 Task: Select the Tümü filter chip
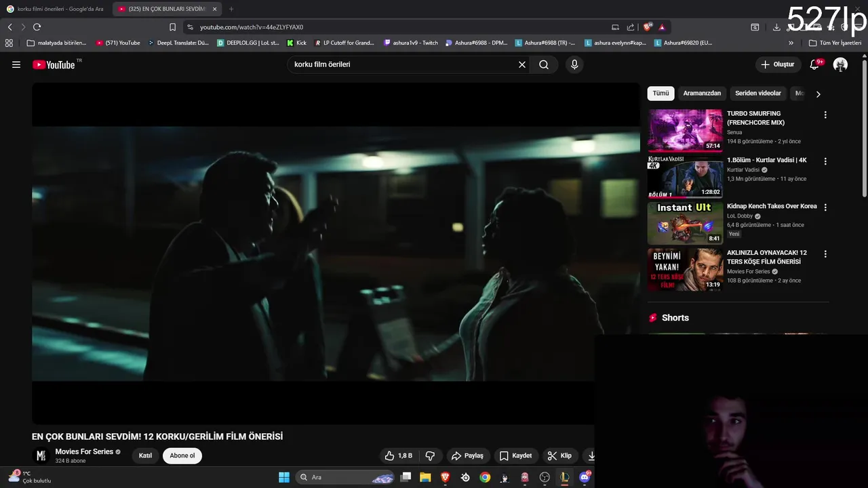click(x=660, y=94)
